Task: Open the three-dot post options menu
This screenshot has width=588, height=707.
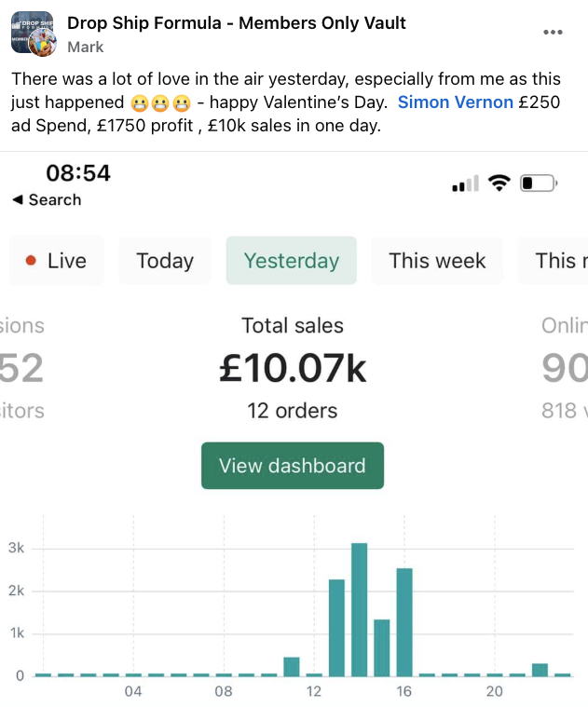Action: click(x=553, y=32)
